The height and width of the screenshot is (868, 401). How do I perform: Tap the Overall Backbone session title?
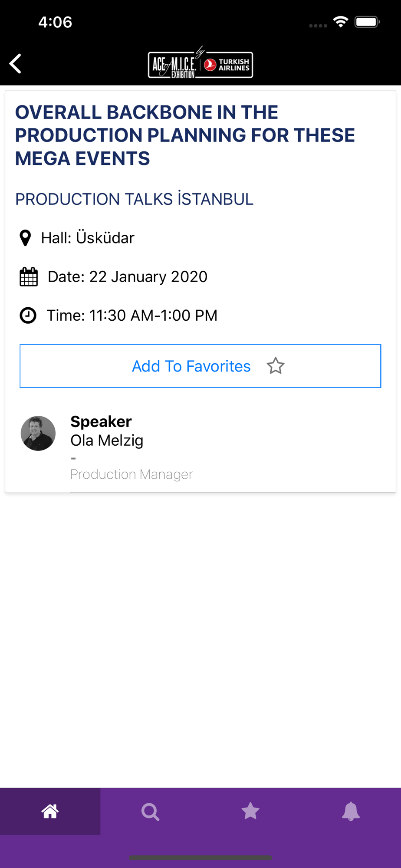[x=185, y=135]
